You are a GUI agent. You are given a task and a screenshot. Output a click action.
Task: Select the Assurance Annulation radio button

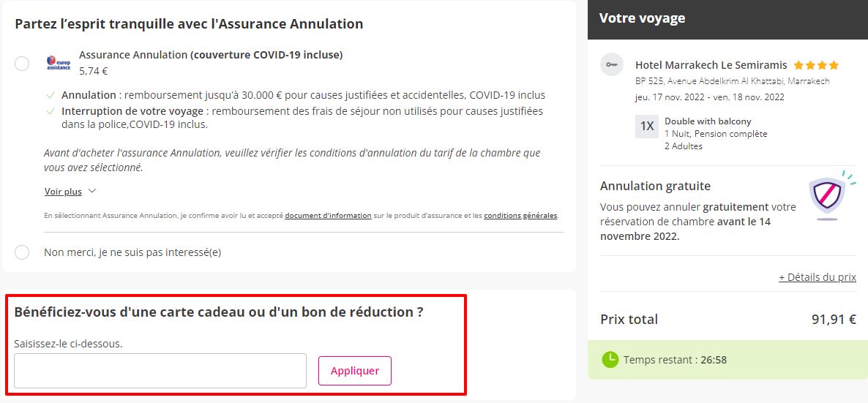(22, 64)
